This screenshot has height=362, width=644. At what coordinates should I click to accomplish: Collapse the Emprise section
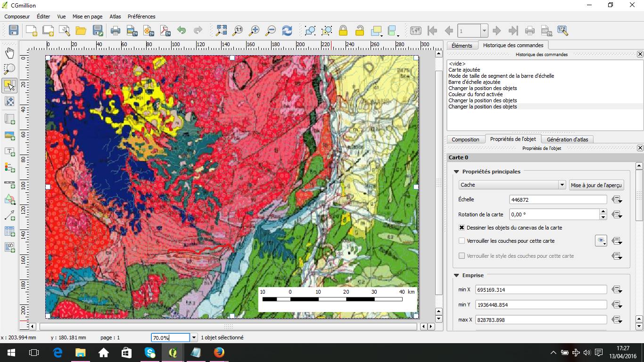(455, 275)
